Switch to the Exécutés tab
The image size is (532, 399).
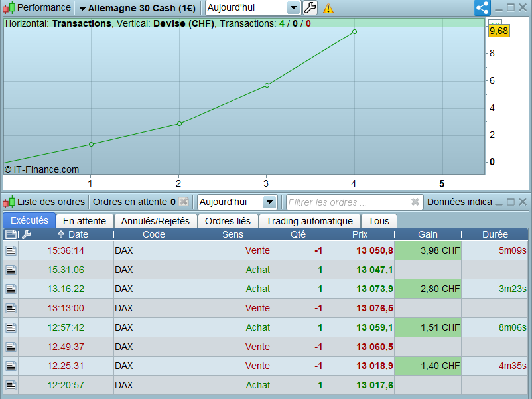(x=29, y=220)
